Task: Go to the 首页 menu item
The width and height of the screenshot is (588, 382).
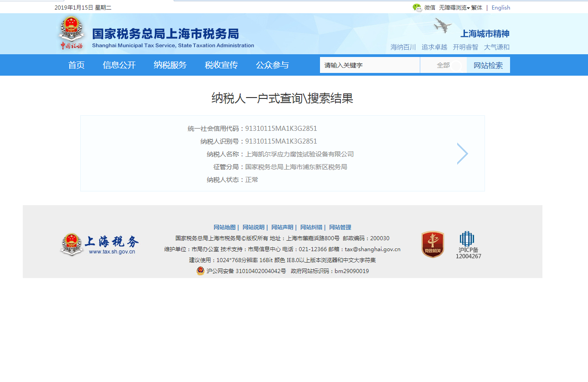Action: (77, 65)
